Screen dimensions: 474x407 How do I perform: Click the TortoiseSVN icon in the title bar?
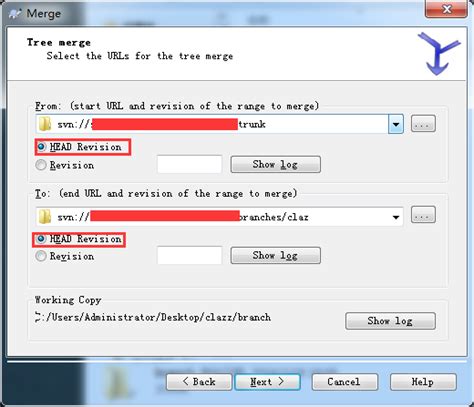(15, 14)
